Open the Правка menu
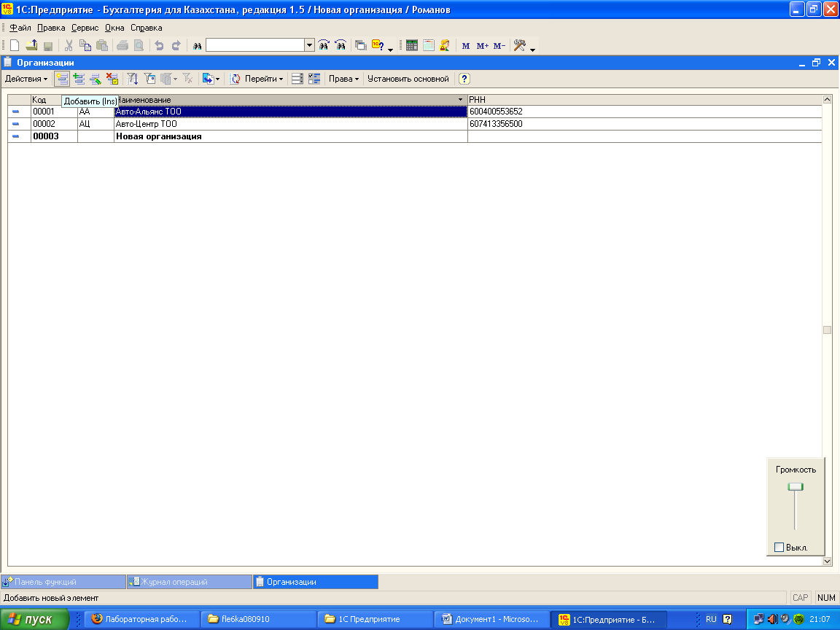 (51, 28)
